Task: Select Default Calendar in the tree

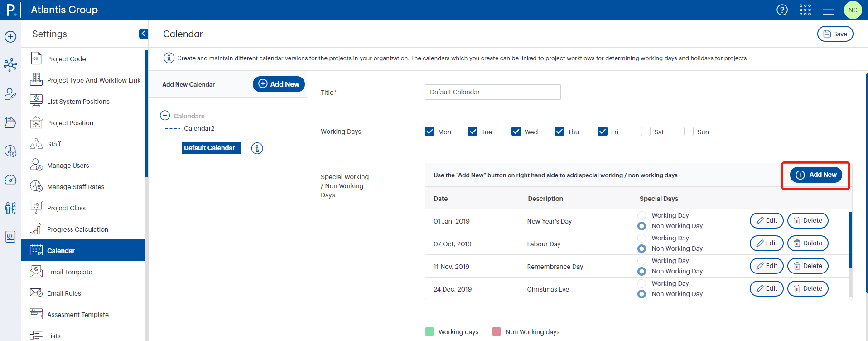Action: click(212, 148)
